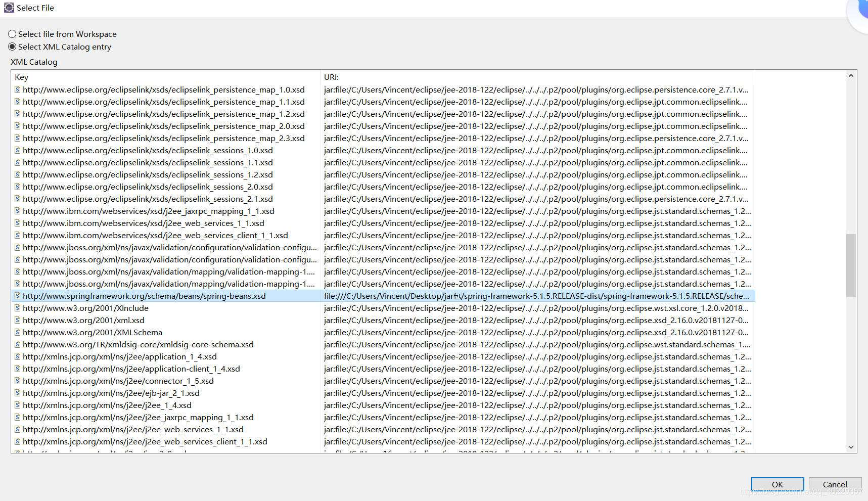Click the icon beside connector_1_5.xsd
Viewport: 868px width, 501px height.
coord(18,381)
